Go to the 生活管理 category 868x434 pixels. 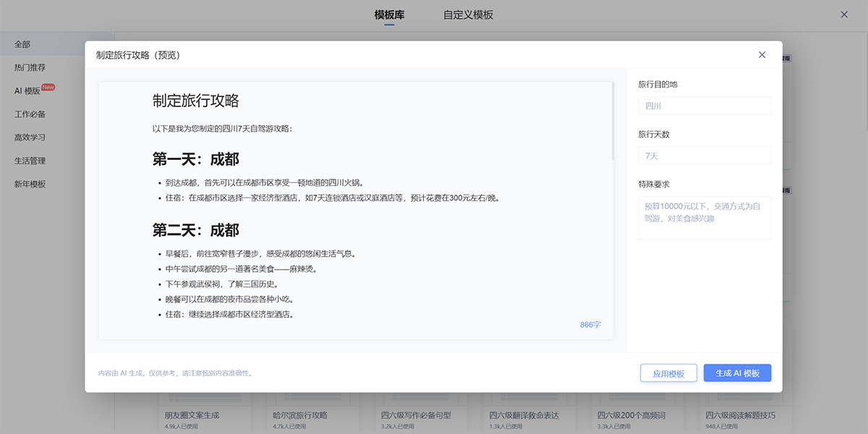(x=30, y=161)
